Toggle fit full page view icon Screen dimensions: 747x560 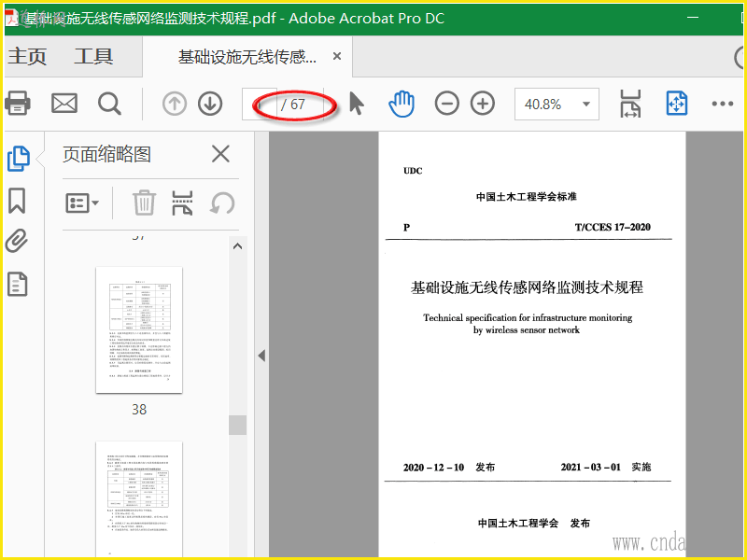(x=676, y=104)
